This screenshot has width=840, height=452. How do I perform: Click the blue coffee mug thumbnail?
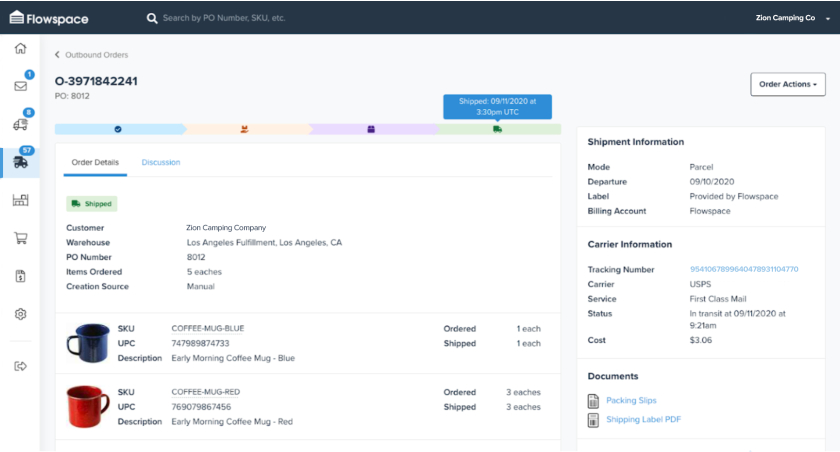[87, 343]
